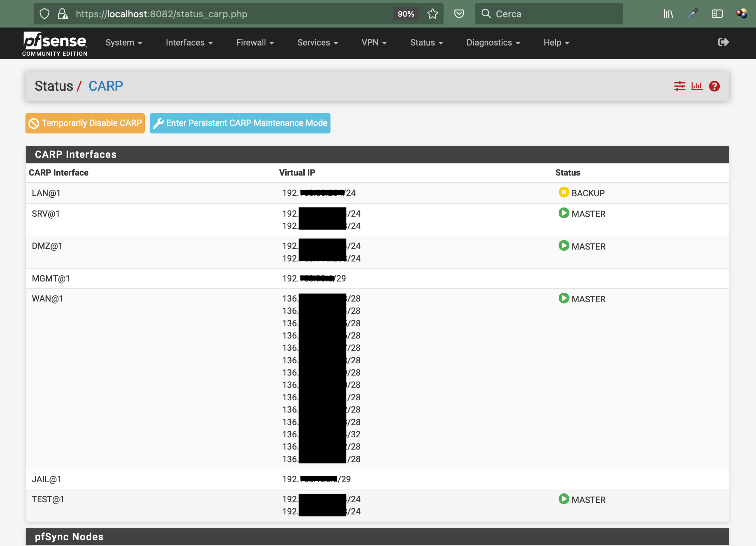Click the 90% zoom level indicator
This screenshot has width=756, height=546.
point(406,14)
